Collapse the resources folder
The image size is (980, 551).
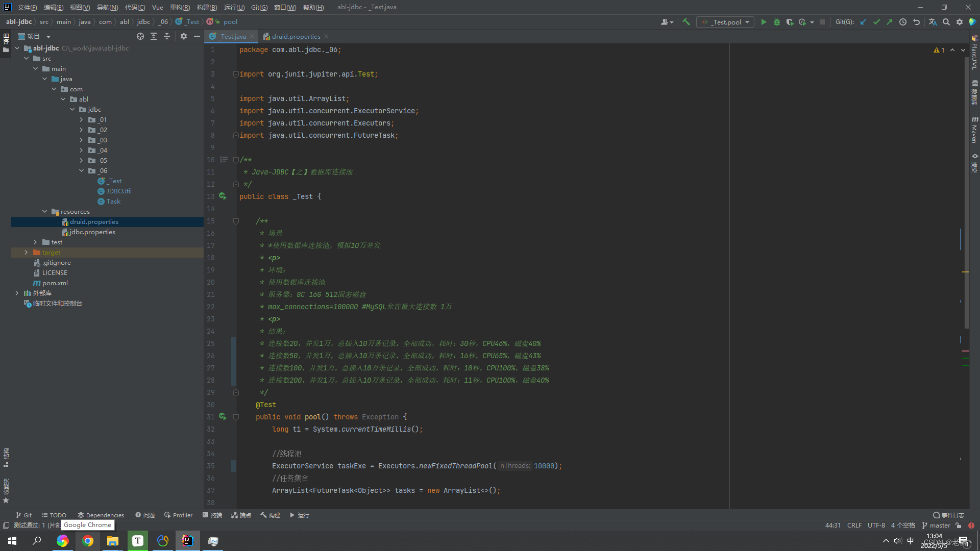tap(45, 211)
